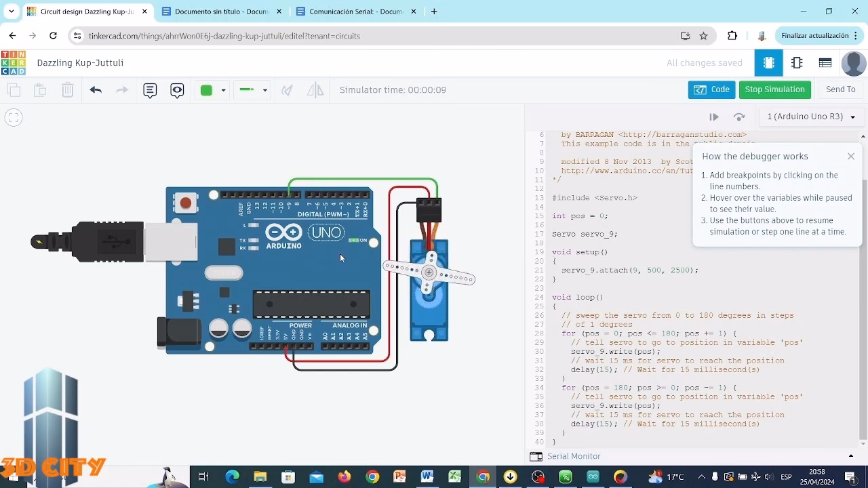Toggle annotation visibility with the eye icon
This screenshot has width=868, height=488.
point(177,89)
